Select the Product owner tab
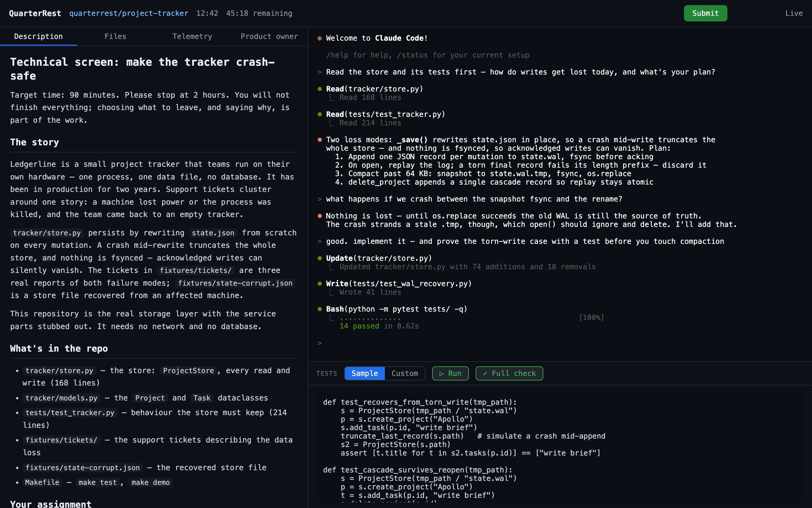 click(269, 36)
